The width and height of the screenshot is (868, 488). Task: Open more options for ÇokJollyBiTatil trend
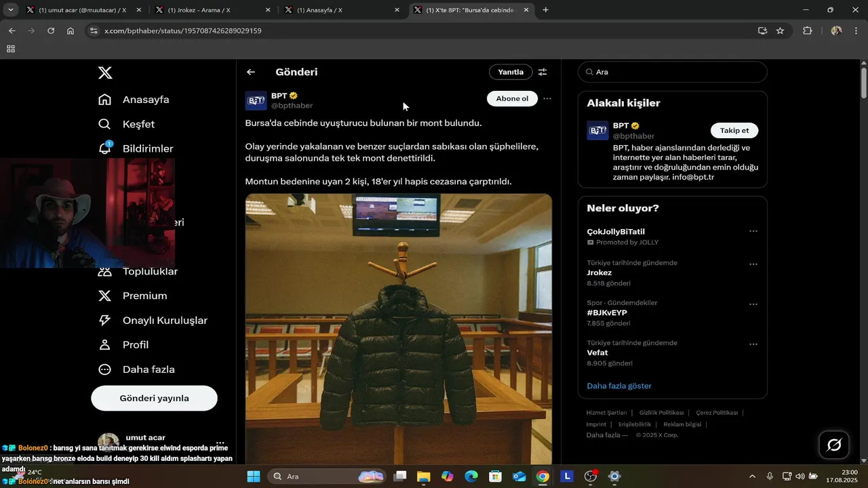[753, 231]
